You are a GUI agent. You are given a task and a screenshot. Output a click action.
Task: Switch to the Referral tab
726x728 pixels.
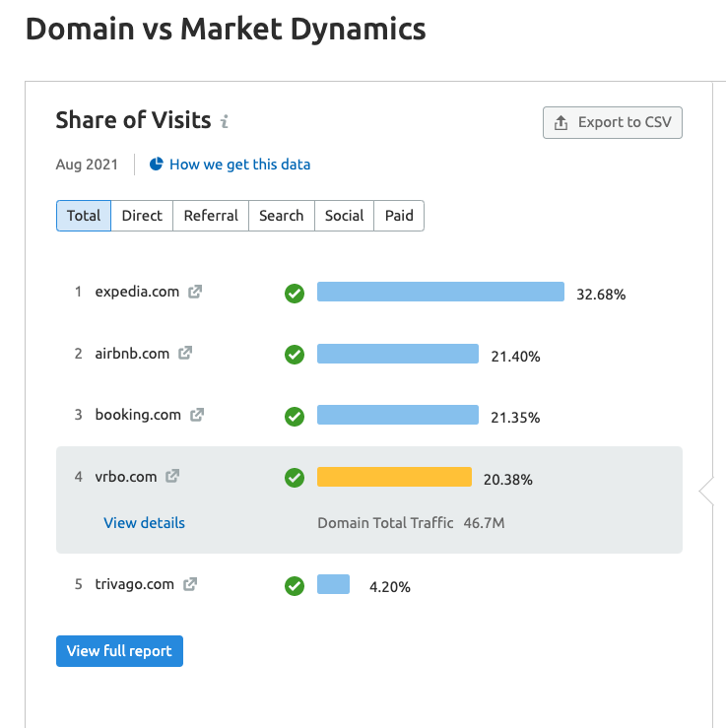click(211, 216)
